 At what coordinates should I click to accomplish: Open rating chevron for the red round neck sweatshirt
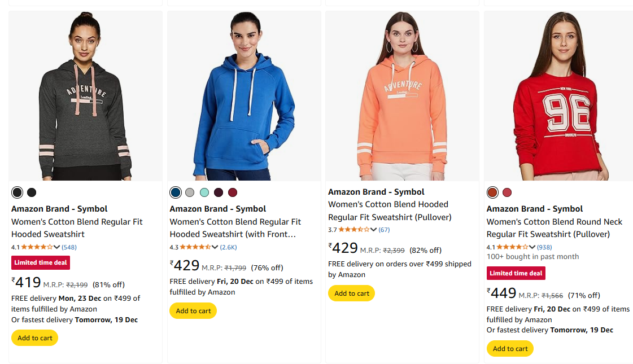532,247
